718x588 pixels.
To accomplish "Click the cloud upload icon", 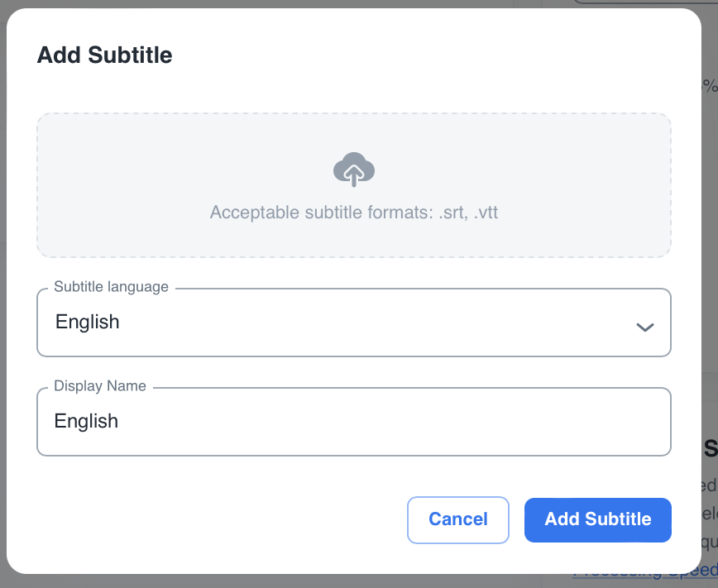I will pyautogui.click(x=353, y=169).
